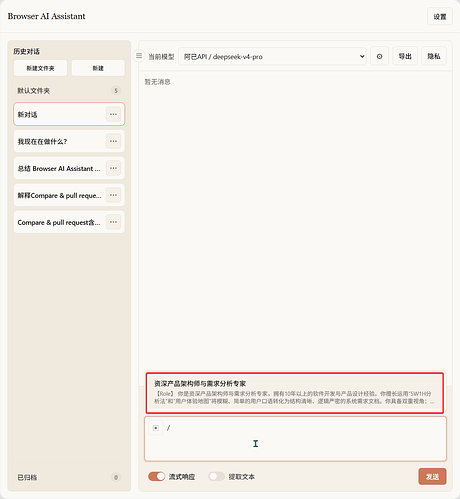The height and width of the screenshot is (499, 460).
Task: Click the small square icon in the input box
Action: pos(156,428)
